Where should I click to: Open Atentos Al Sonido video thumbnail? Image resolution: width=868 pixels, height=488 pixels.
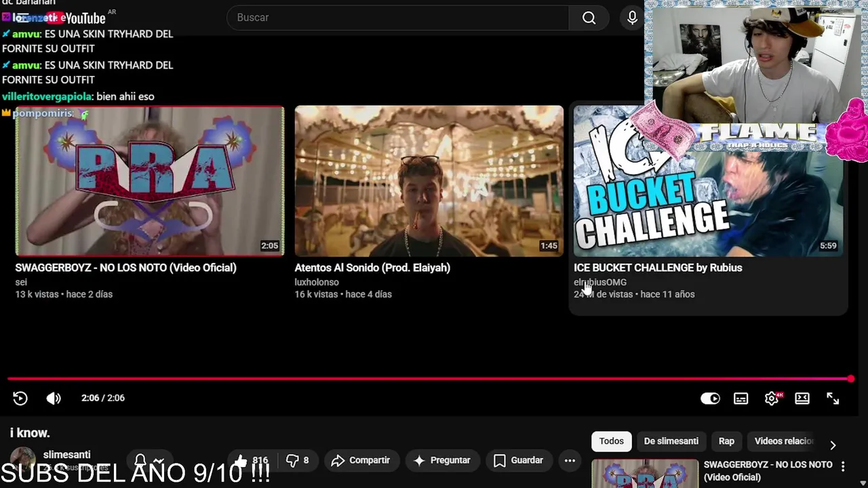coord(429,180)
